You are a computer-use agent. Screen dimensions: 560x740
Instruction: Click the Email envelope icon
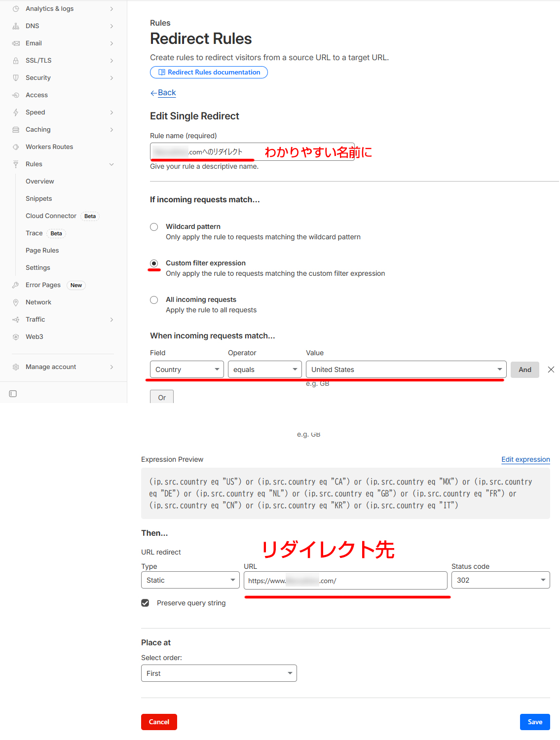[x=16, y=43]
